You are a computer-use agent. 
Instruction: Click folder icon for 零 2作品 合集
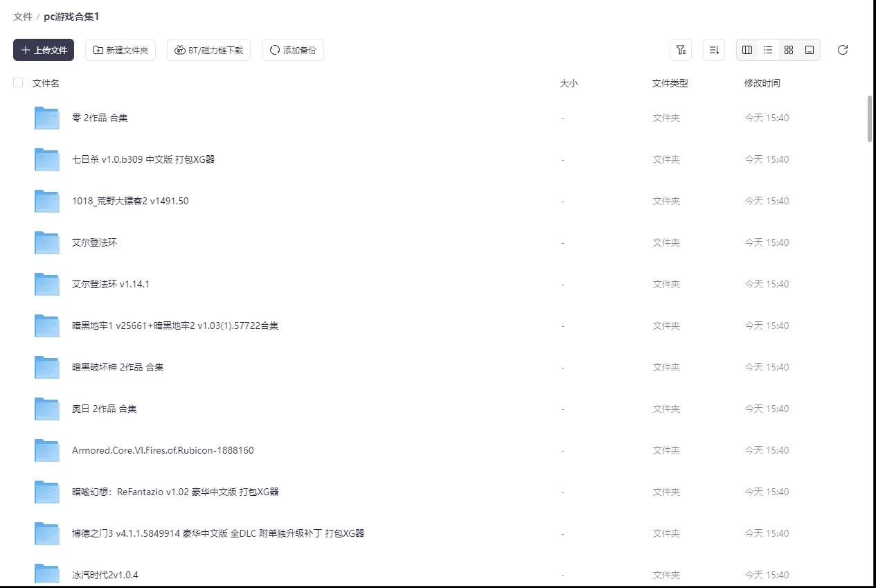tap(47, 118)
